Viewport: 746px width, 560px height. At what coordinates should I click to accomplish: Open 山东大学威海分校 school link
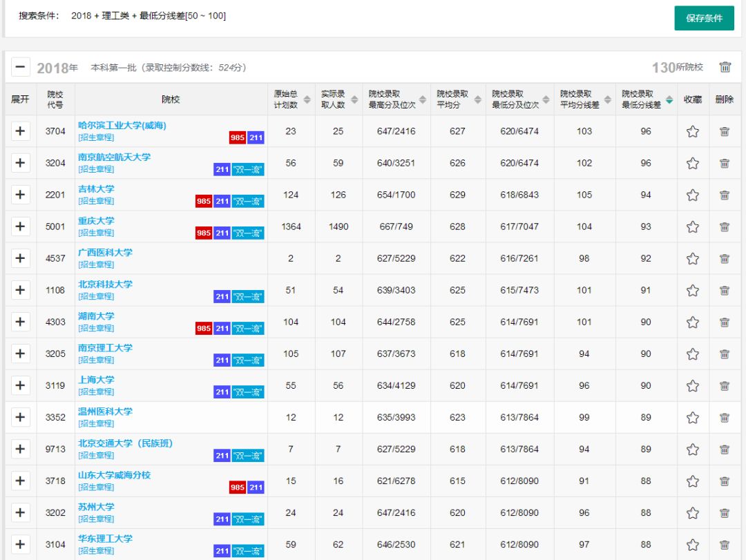[x=114, y=475]
